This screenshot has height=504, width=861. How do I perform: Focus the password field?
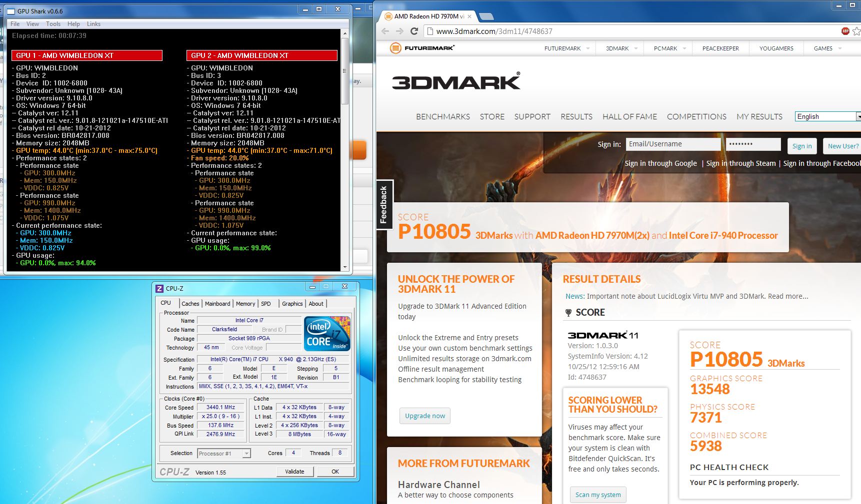click(753, 144)
